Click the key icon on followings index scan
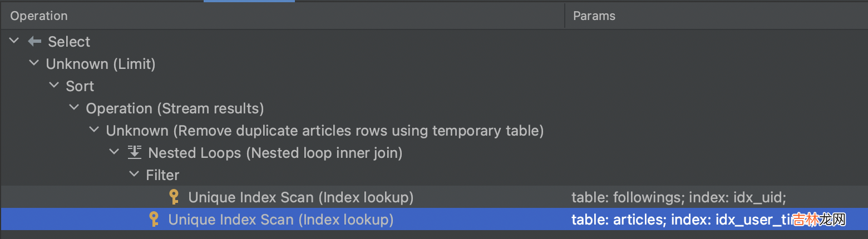Screen dimensions: 868x239 (x=174, y=197)
